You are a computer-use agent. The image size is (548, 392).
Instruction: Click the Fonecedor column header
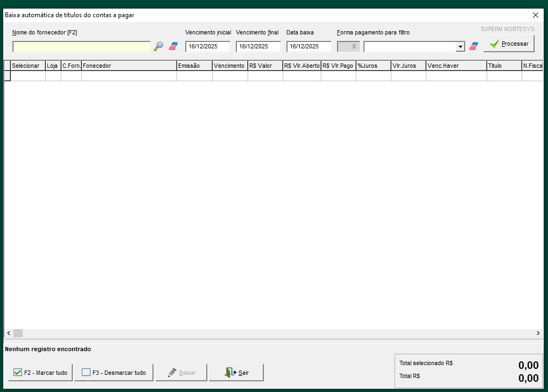[129, 66]
